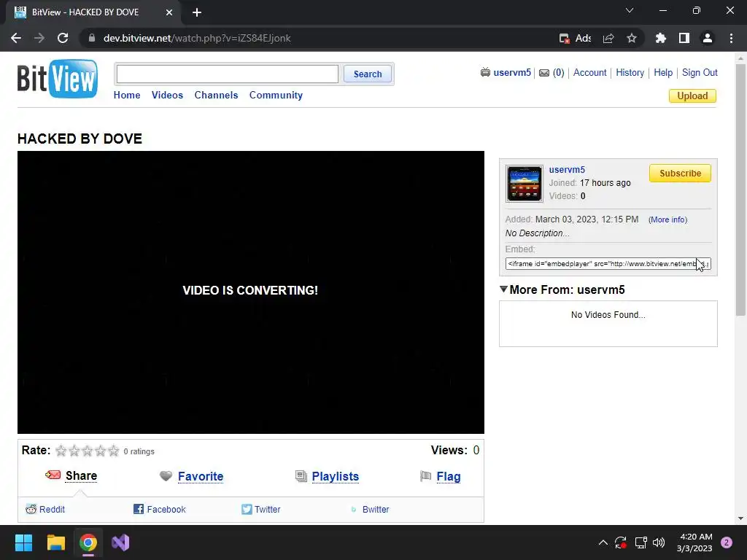Click the Share envelope icon
Image resolution: width=747 pixels, height=560 pixels.
coord(53,475)
